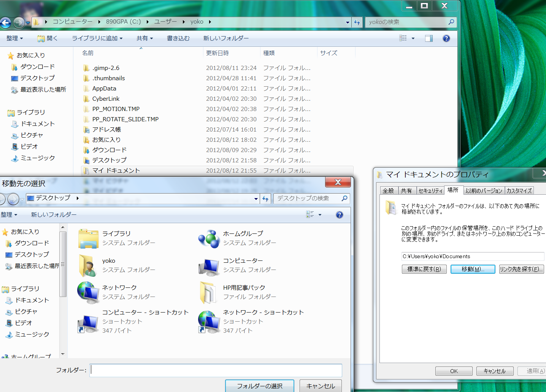This screenshot has height=392, width=546.
Task: Expand the 整理 menu in Explorer toolbar
Action: pos(14,38)
